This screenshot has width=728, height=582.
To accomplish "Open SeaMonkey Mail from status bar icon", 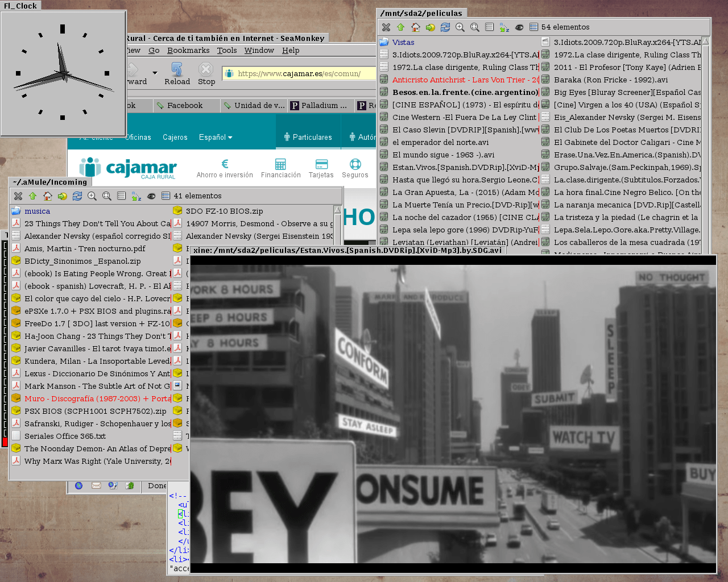I will [x=96, y=485].
